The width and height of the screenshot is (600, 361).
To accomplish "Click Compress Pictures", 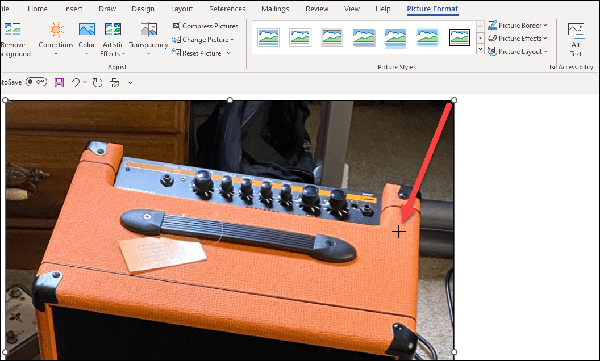I will pos(205,26).
